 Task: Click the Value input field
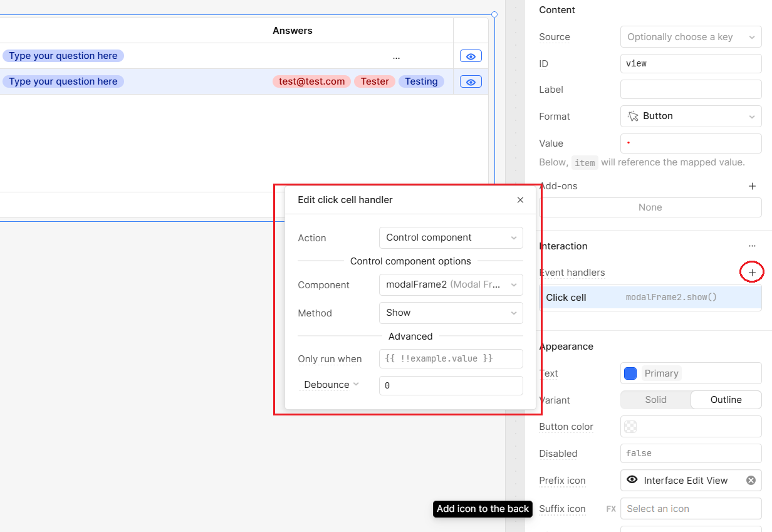(x=691, y=143)
